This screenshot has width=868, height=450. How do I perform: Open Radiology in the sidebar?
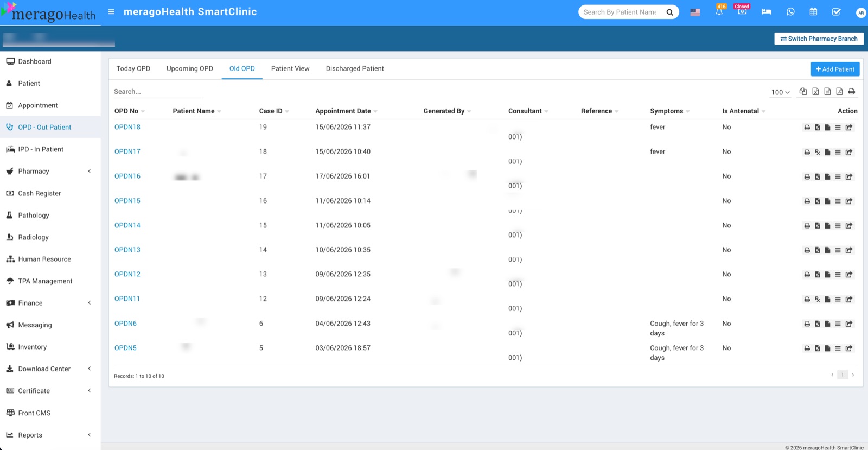tap(50, 237)
